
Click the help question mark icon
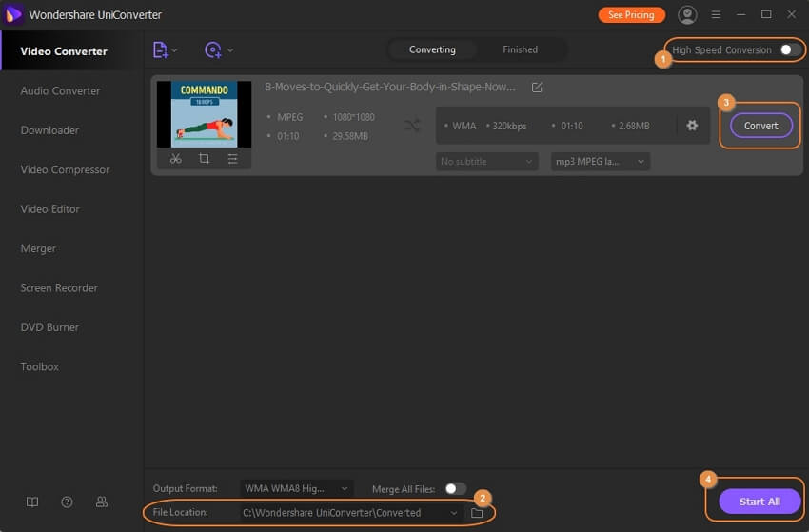(67, 502)
